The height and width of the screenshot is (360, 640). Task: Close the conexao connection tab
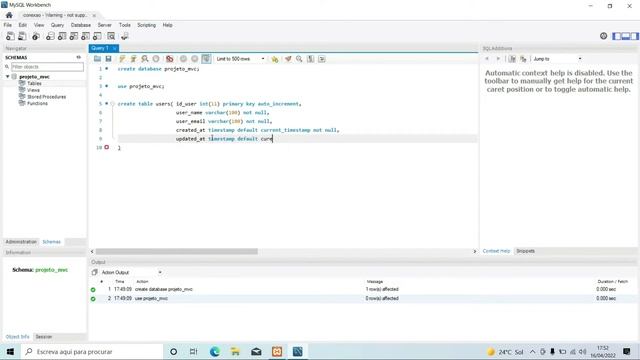94,16
